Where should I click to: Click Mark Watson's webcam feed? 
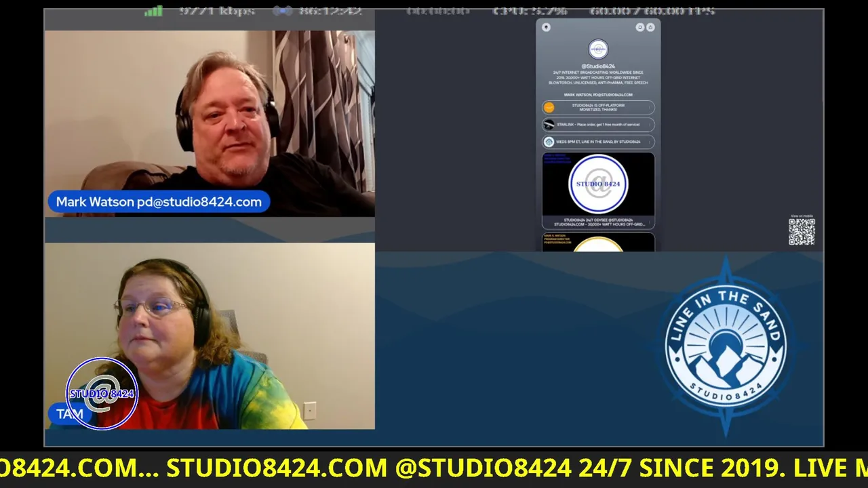click(210, 123)
